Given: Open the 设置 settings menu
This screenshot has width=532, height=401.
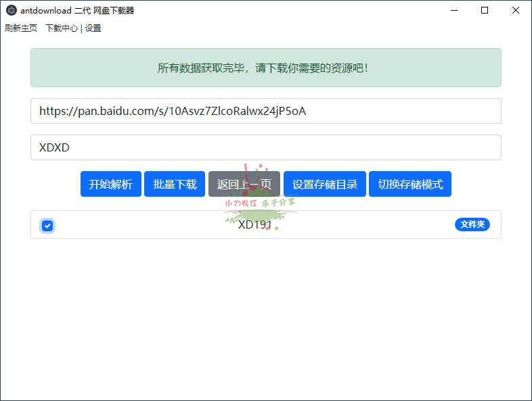Looking at the screenshot, I should pos(93,28).
